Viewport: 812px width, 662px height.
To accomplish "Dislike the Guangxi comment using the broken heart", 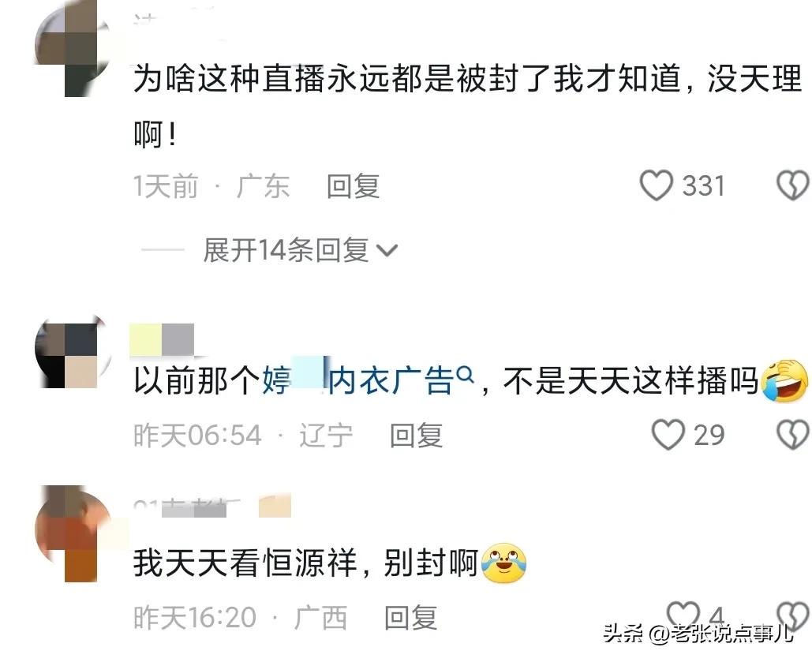I will pyautogui.click(x=793, y=616).
